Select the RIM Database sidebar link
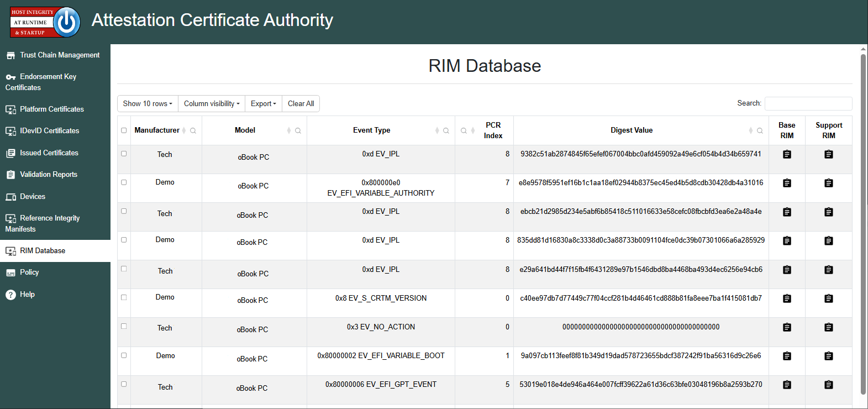The height and width of the screenshot is (409, 868). pyautogui.click(x=55, y=251)
